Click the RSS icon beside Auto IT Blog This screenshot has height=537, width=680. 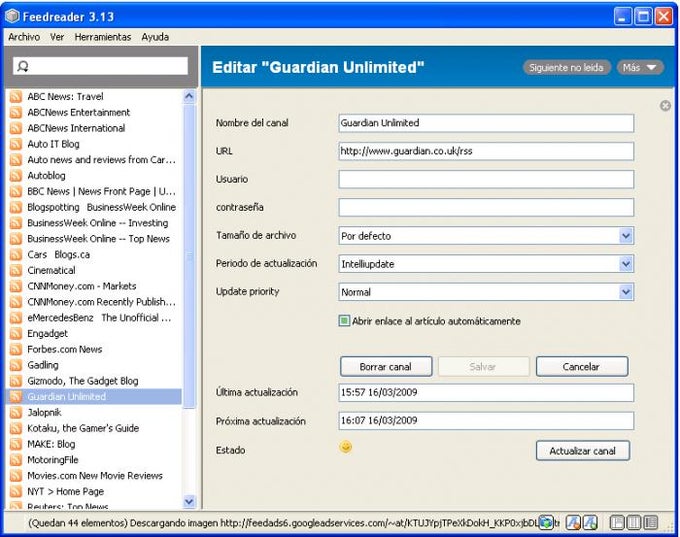tap(16, 144)
